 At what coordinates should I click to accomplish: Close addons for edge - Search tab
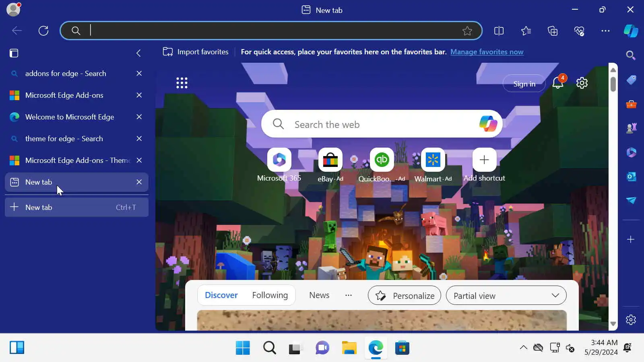(x=139, y=74)
